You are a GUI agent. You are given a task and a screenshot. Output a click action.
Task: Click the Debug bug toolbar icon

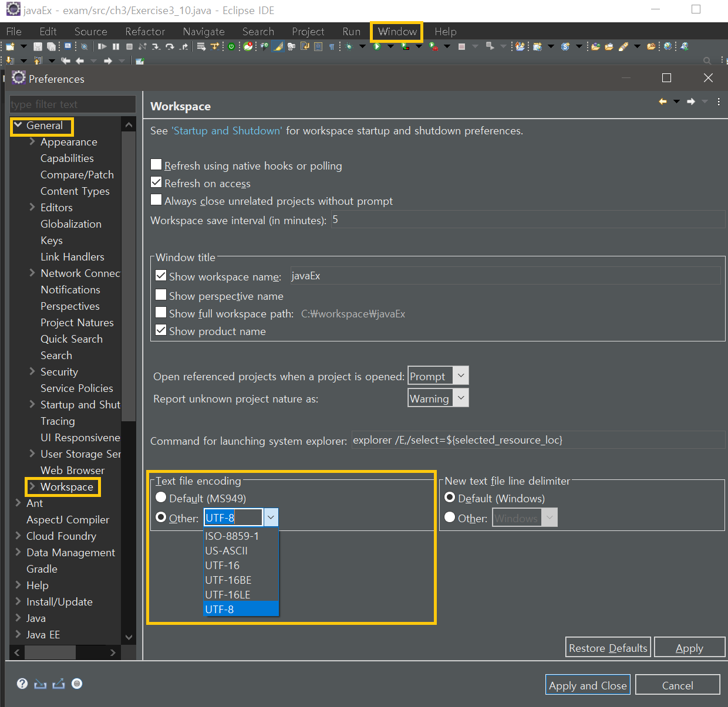[349, 46]
